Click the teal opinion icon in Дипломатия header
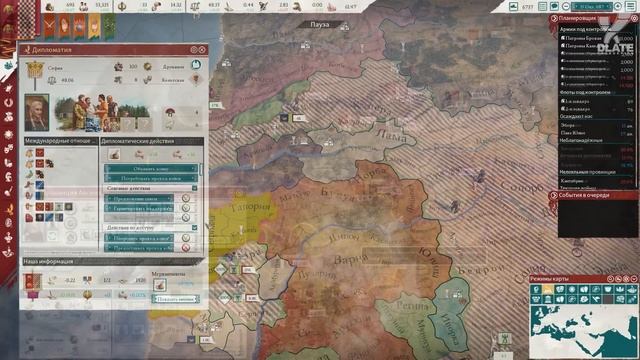The height and width of the screenshot is (360, 640). point(196,65)
